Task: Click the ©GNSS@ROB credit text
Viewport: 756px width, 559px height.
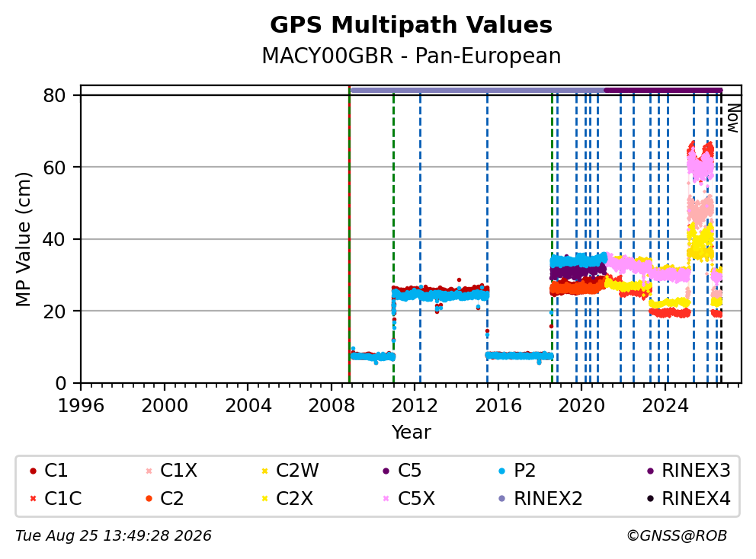Action: pyautogui.click(x=677, y=536)
